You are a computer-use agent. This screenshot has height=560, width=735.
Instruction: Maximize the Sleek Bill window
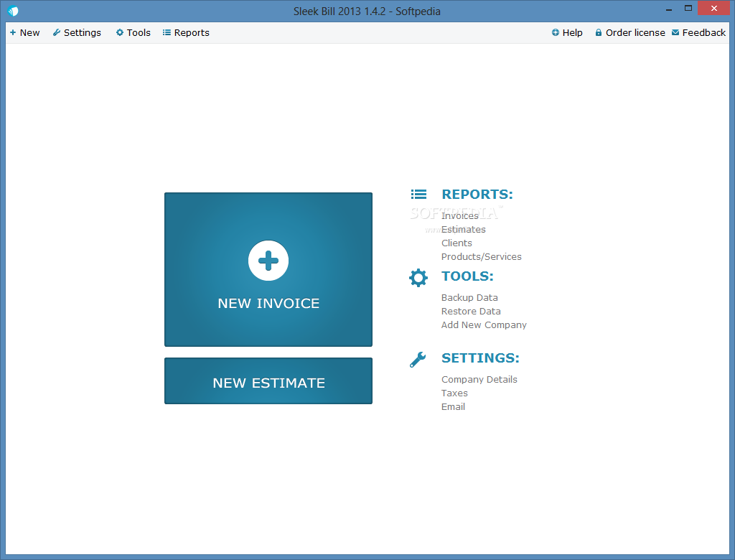688,9
